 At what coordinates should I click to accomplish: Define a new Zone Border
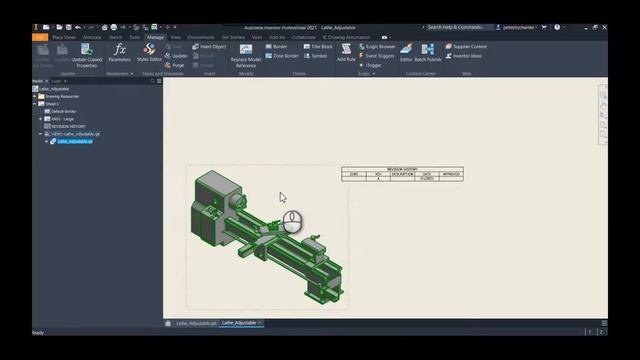point(282,56)
